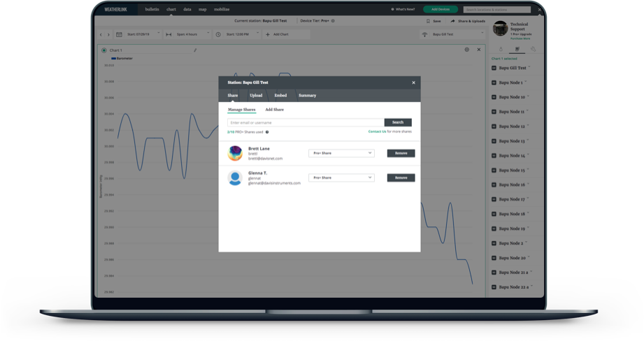
Task: Click the Search button in share dialog
Action: tap(398, 122)
